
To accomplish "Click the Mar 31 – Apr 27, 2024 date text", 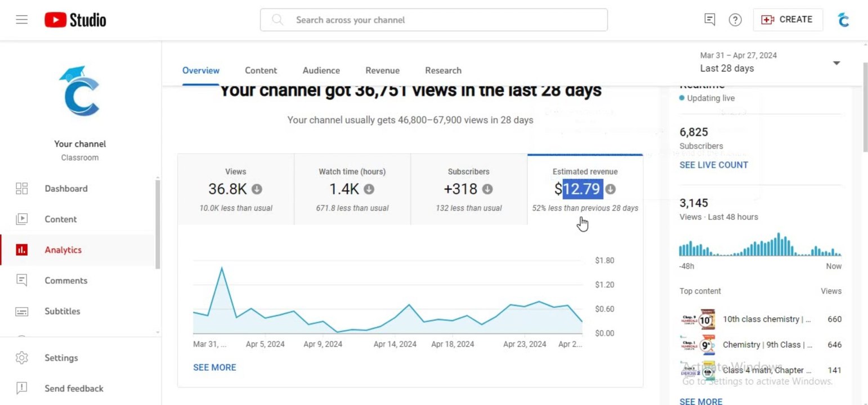I will [739, 55].
